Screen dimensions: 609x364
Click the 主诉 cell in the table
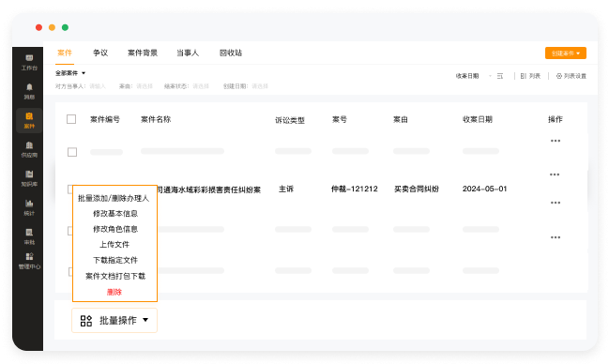pyautogui.click(x=286, y=190)
